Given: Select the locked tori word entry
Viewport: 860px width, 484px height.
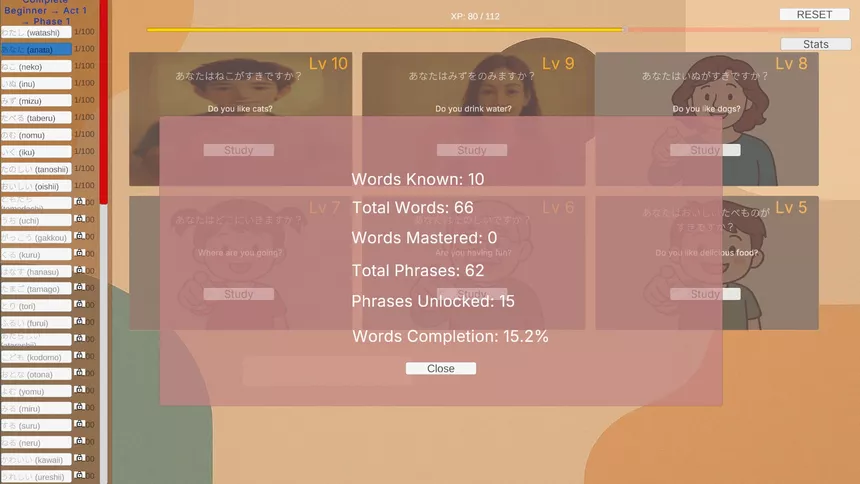Looking at the screenshot, I should click(x=36, y=306).
